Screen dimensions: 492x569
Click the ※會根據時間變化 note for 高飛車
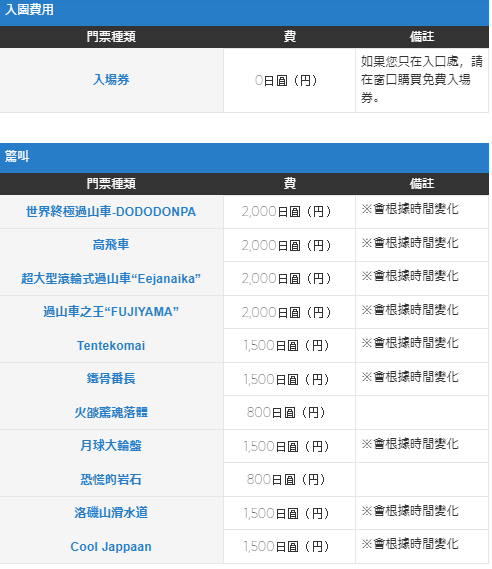pyautogui.click(x=410, y=242)
